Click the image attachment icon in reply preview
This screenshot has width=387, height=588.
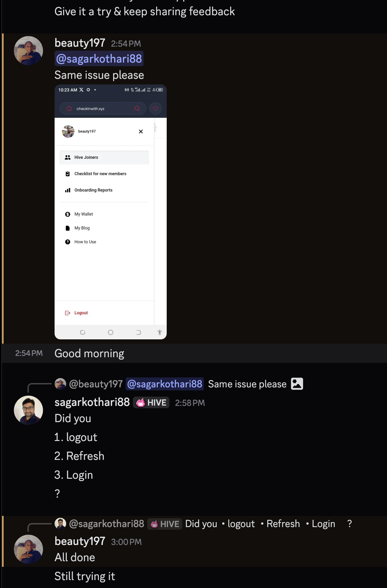297,384
